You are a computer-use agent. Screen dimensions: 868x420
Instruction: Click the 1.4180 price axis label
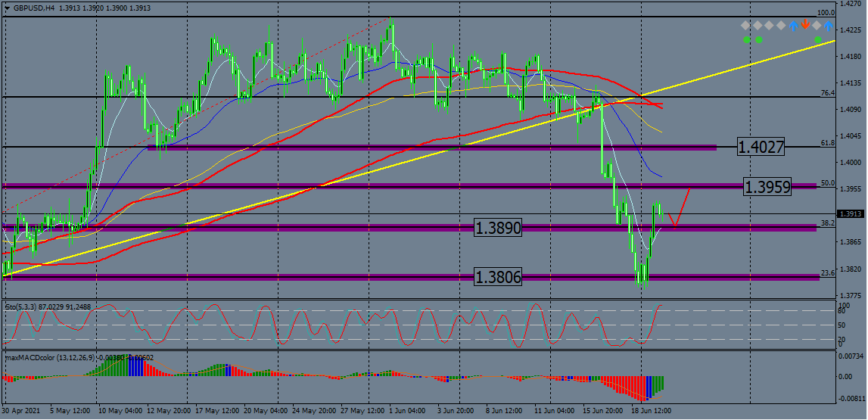(x=849, y=57)
